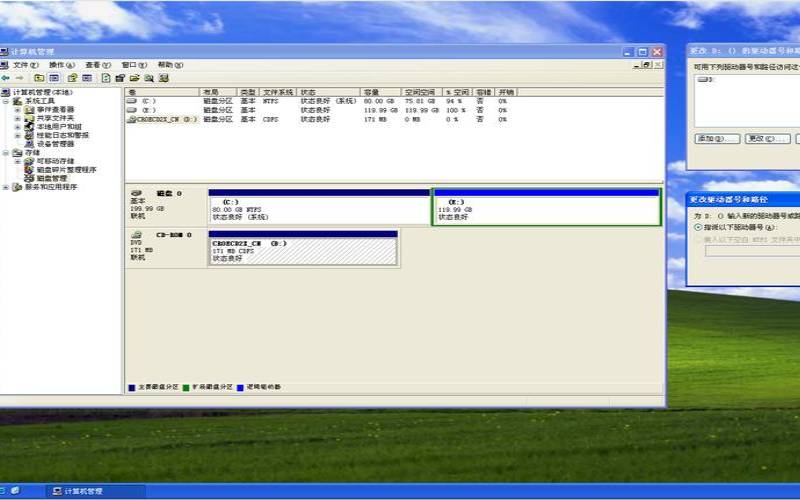800x500 pixels.
Task: Open the 文件 menu
Action: pyautogui.click(x=26, y=65)
